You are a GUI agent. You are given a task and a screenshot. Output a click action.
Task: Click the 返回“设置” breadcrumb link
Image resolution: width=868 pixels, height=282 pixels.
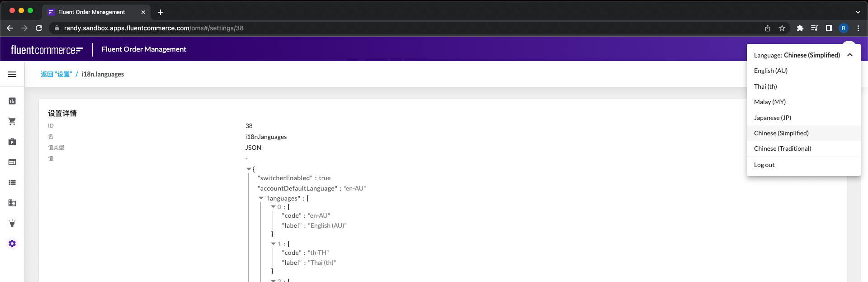coord(57,74)
